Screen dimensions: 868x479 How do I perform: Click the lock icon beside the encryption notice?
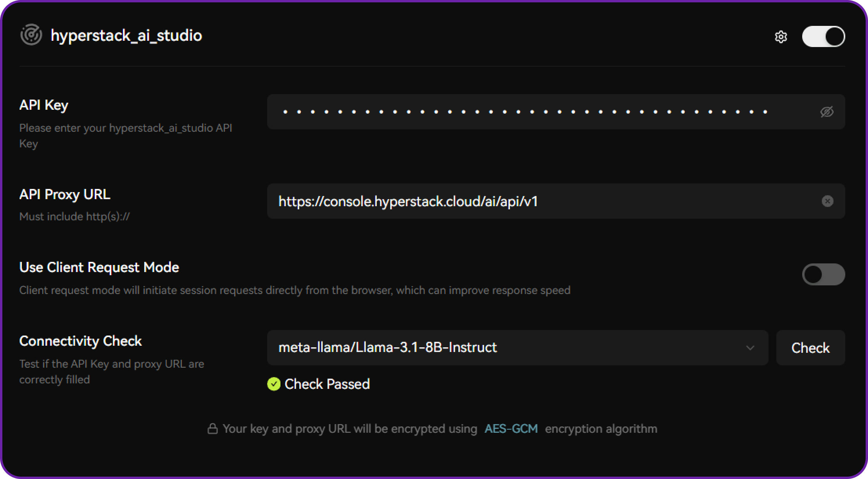pyautogui.click(x=213, y=428)
